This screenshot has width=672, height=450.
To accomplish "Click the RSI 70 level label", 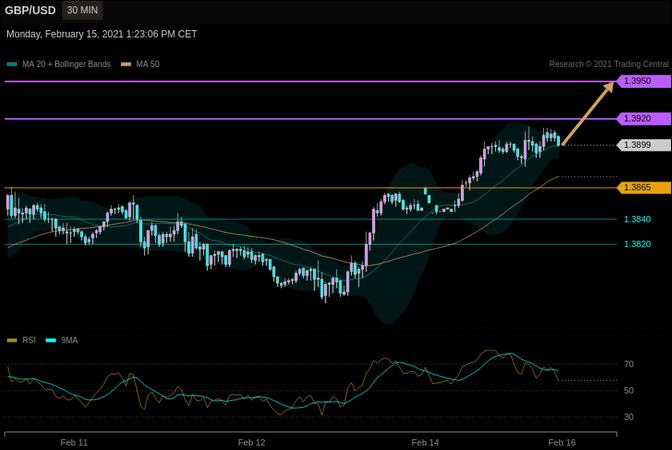I will coord(629,364).
